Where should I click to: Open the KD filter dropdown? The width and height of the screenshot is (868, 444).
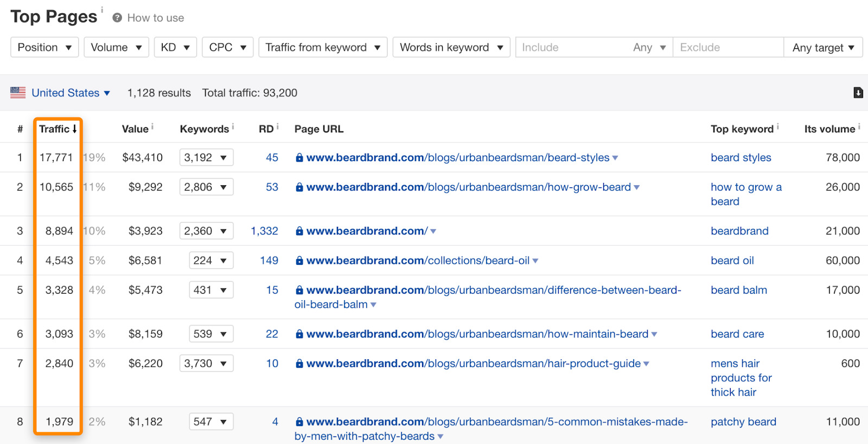(x=175, y=47)
